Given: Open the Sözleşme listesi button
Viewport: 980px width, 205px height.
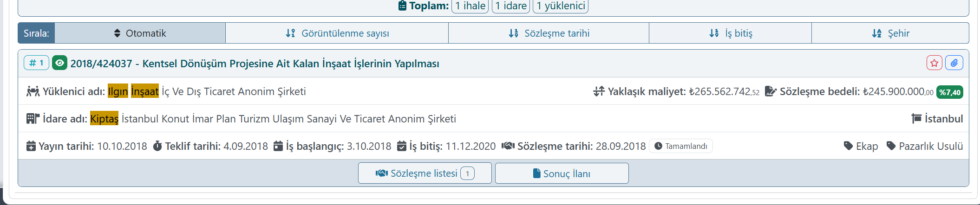Looking at the screenshot, I should point(425,173).
